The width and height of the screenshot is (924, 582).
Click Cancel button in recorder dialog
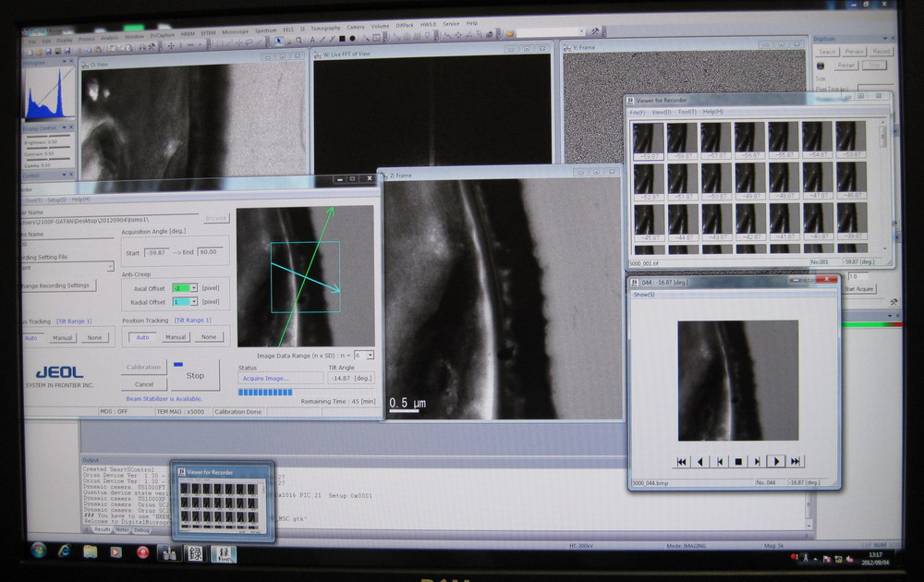144,384
